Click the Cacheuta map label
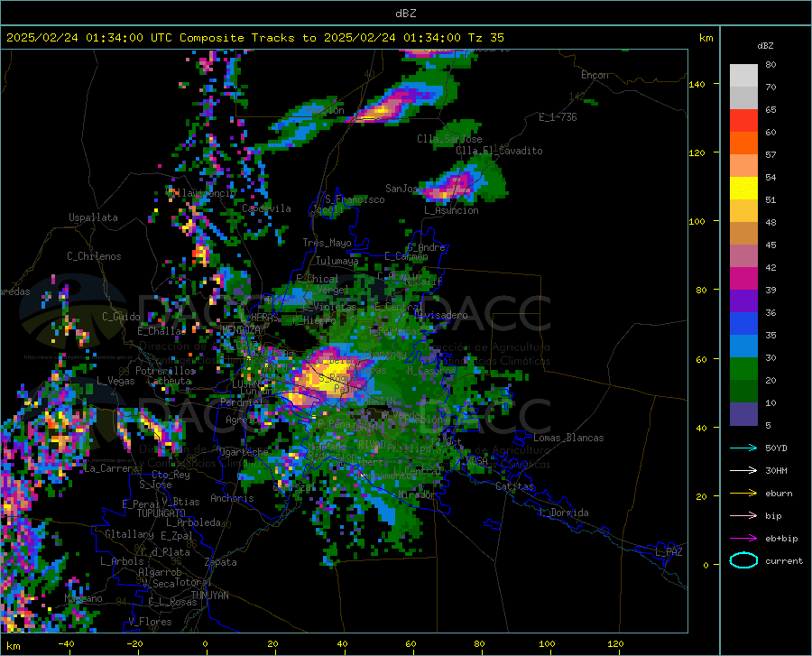The height and width of the screenshot is (656, 812). coord(170,381)
